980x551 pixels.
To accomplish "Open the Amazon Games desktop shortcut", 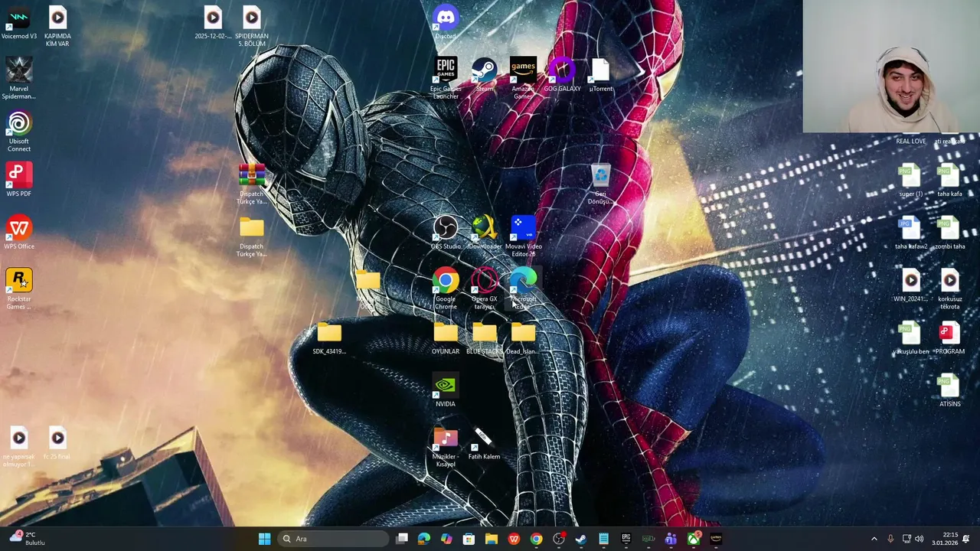I will [523, 78].
